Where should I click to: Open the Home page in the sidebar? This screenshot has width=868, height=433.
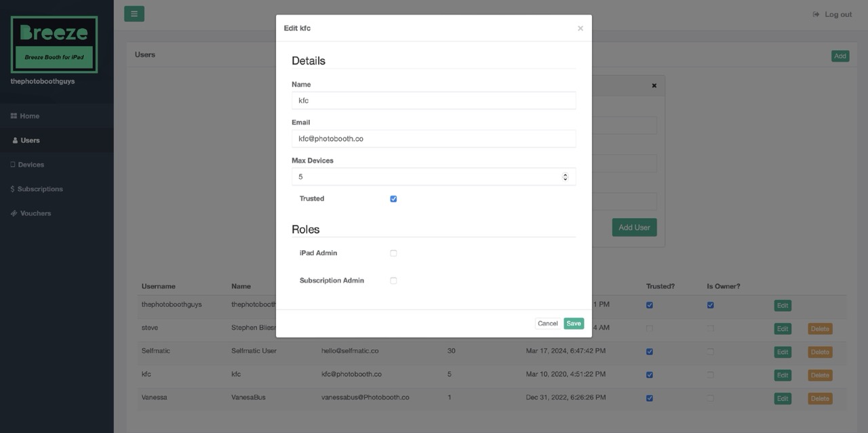click(x=29, y=116)
